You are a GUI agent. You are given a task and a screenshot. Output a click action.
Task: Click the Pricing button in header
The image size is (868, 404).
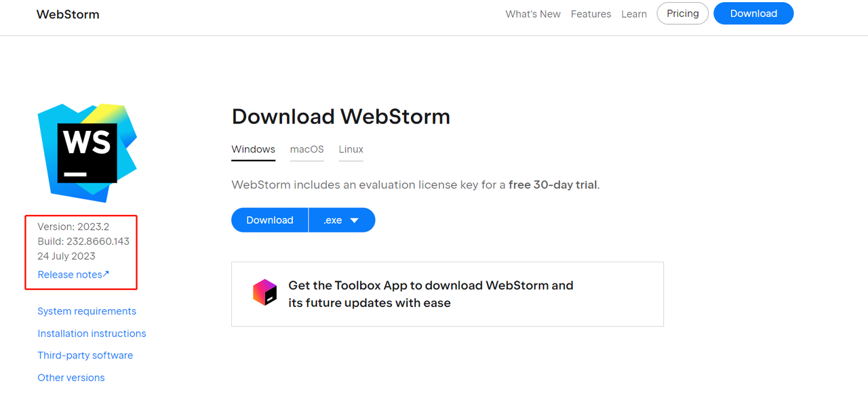[x=682, y=14]
